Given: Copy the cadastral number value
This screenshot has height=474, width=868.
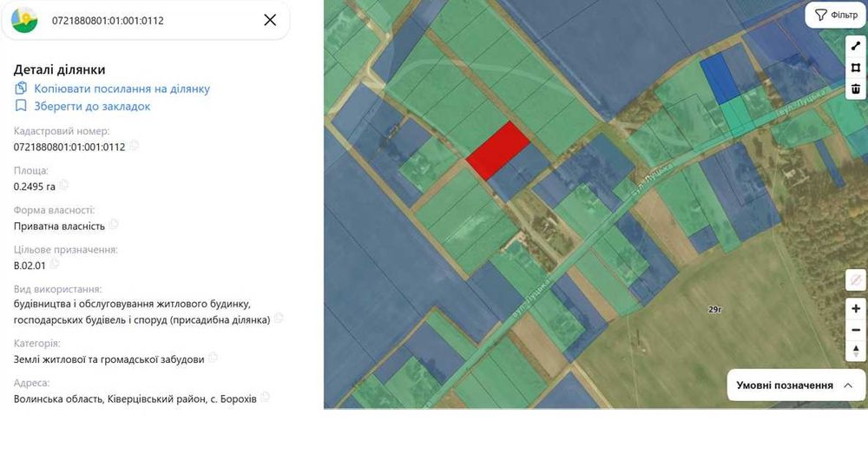Looking at the screenshot, I should point(134,146).
